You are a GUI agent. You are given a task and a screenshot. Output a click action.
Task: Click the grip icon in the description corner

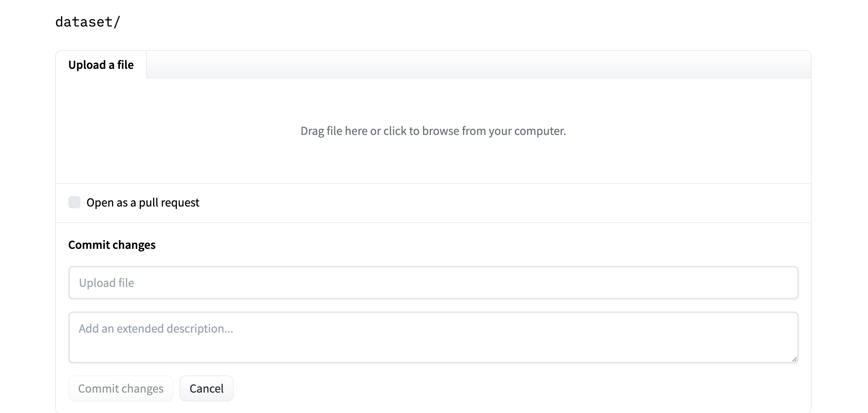click(x=794, y=359)
